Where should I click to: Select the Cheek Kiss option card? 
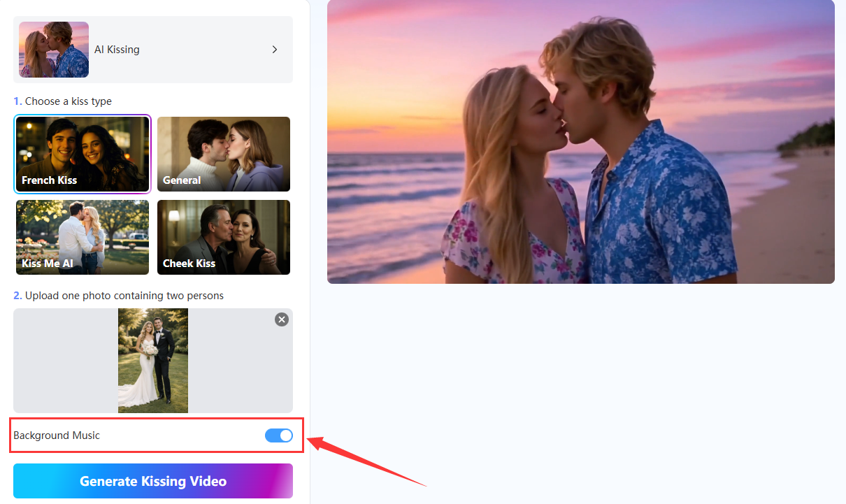[x=224, y=238]
